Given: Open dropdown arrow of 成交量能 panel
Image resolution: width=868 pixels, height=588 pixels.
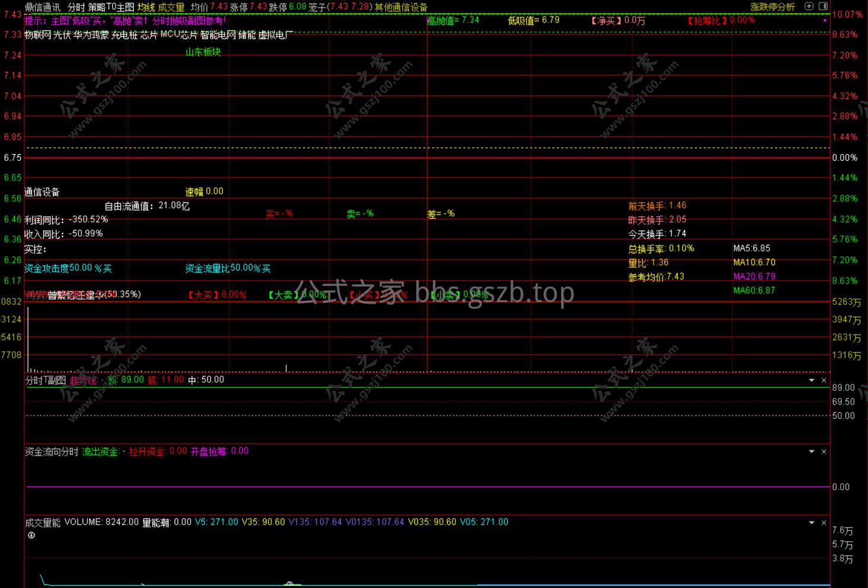Looking at the screenshot, I should coord(812,523).
